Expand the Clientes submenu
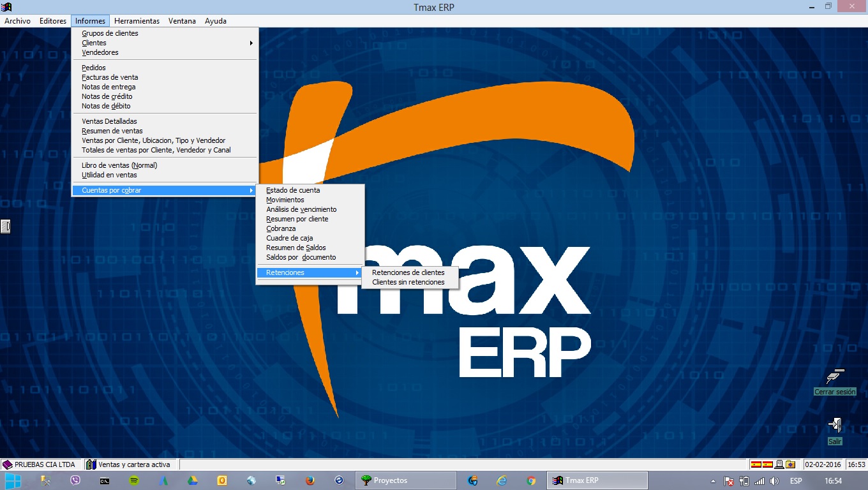Image resolution: width=868 pixels, height=490 pixels. pyautogui.click(x=165, y=43)
